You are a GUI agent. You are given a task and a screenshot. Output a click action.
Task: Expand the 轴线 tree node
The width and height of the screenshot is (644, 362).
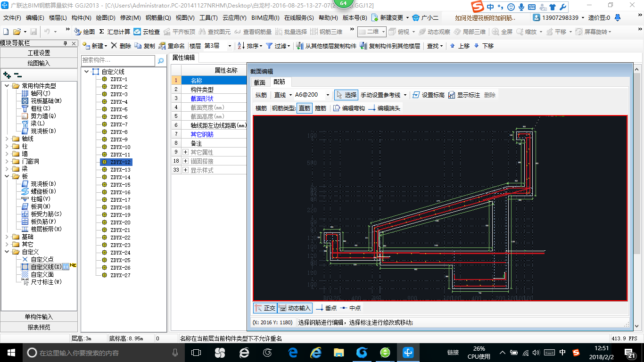(x=7, y=139)
